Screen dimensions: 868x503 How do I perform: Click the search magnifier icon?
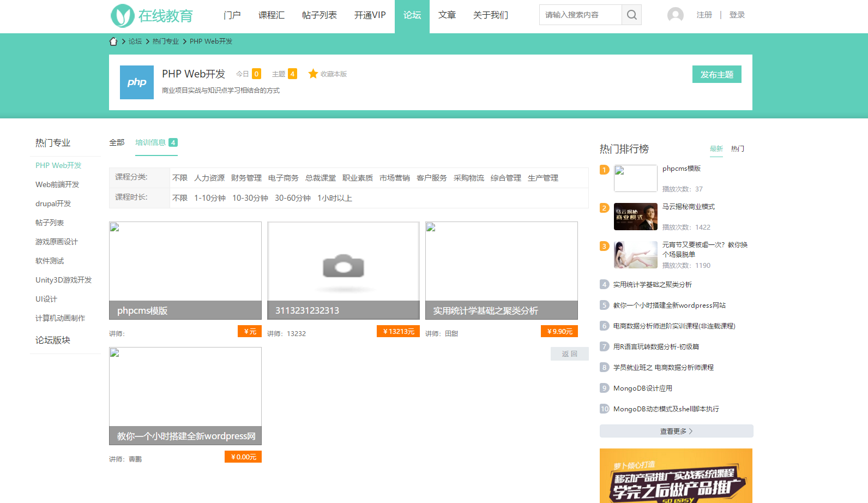coord(631,15)
